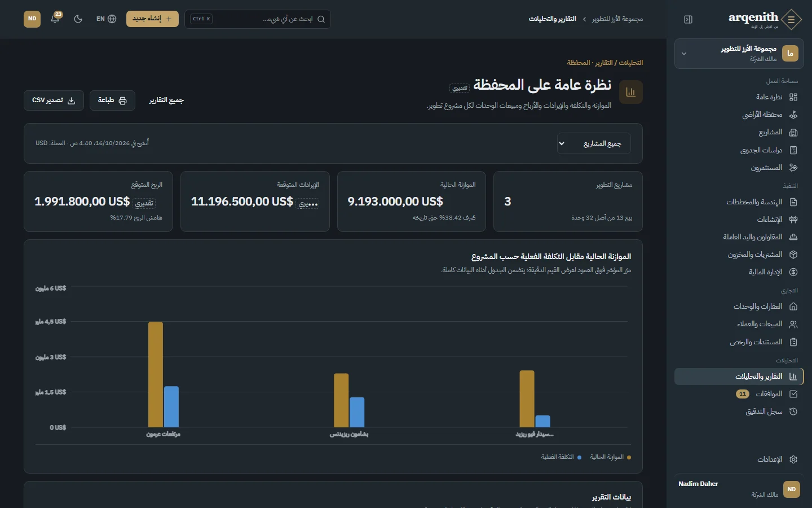Click the تصدير CSV export button
This screenshot has height=508, width=812.
pos(54,100)
